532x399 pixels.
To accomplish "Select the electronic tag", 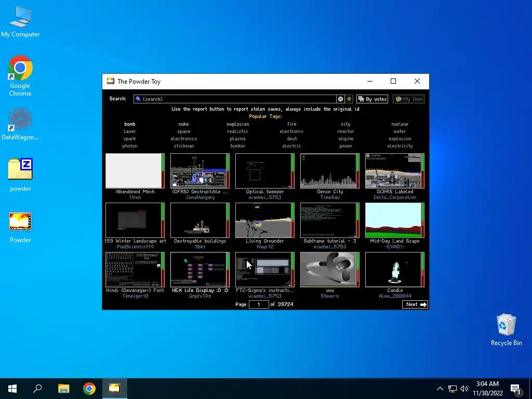I will (x=291, y=131).
